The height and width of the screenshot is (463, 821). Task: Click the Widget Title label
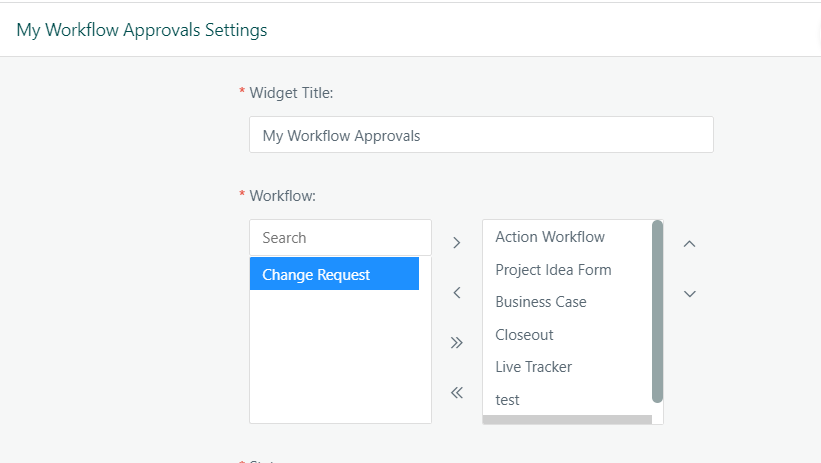coord(291,93)
